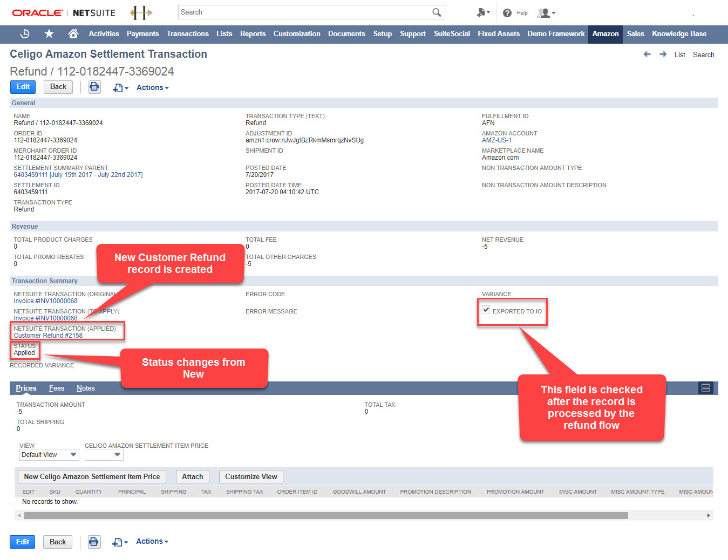Open the top Actions dropdown
The width and height of the screenshot is (728, 560).
(152, 87)
